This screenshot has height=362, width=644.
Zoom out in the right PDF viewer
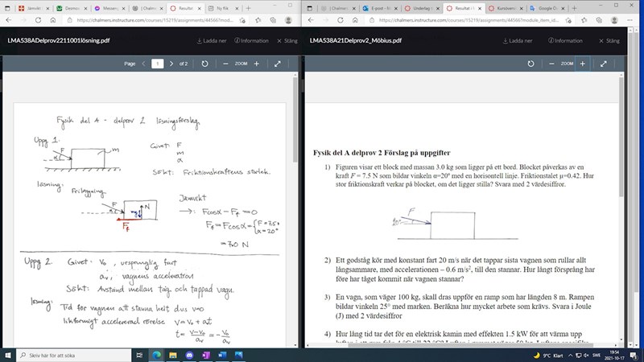[x=551, y=64]
